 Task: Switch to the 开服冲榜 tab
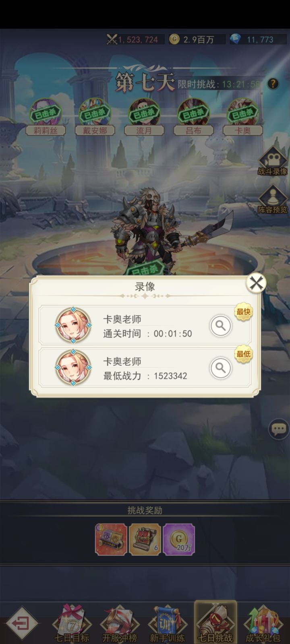pyautogui.click(x=120, y=623)
